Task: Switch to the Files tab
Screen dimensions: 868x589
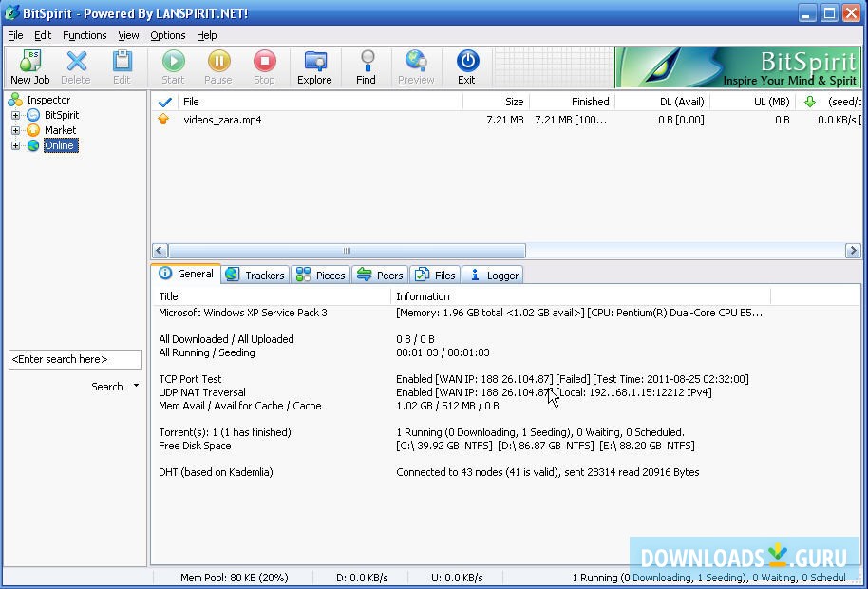Action: 435,275
